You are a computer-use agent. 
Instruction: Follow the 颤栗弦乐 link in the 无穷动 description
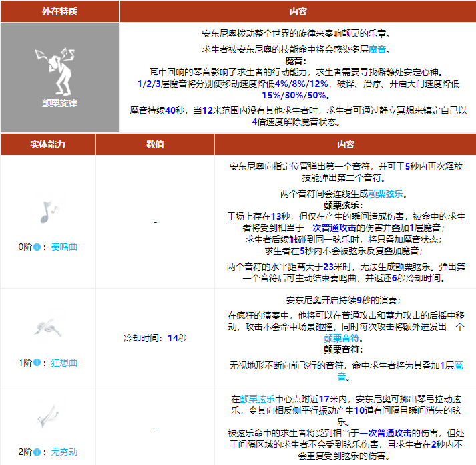pyautogui.click(x=257, y=399)
